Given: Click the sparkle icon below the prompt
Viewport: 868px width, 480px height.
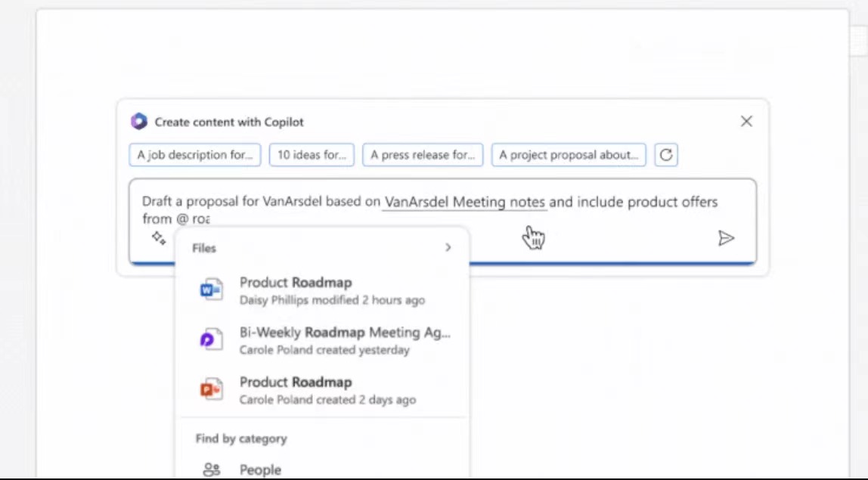Looking at the screenshot, I should [x=158, y=238].
